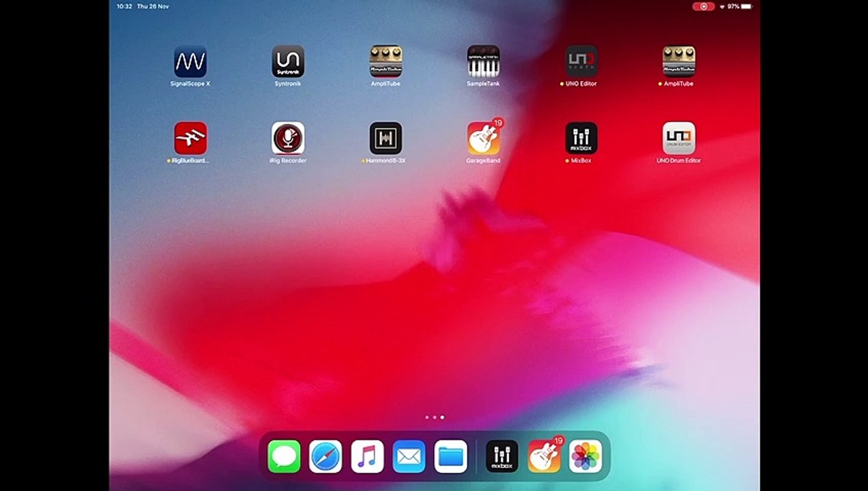Screen dimensions: 868x491
Task: Open the UNO Editor app
Action: (x=581, y=61)
